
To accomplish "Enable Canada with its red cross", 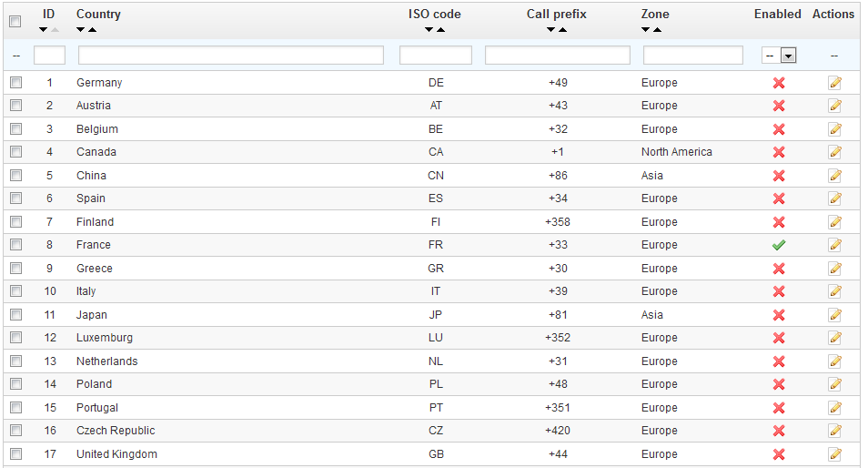I will pos(779,152).
